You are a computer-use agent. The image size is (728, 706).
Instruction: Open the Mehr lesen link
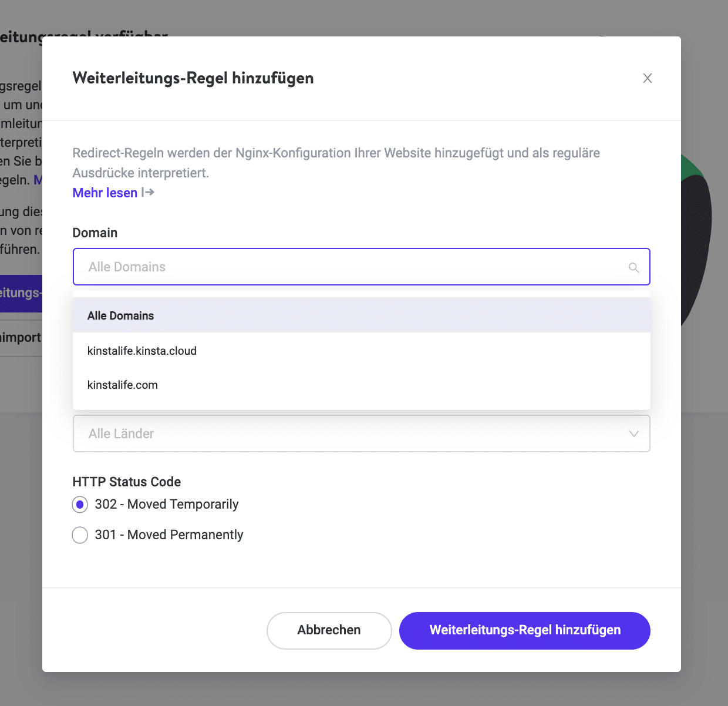(105, 193)
